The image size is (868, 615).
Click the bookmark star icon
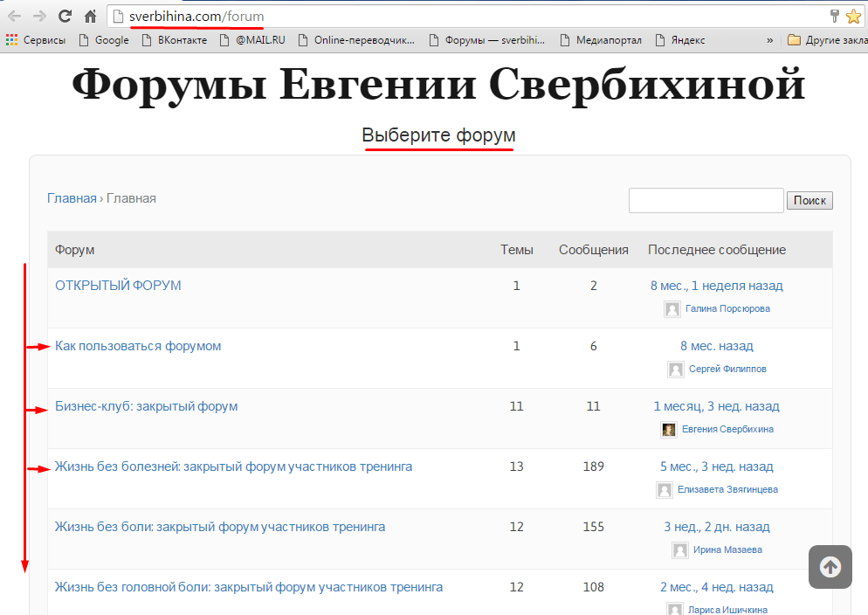point(853,16)
